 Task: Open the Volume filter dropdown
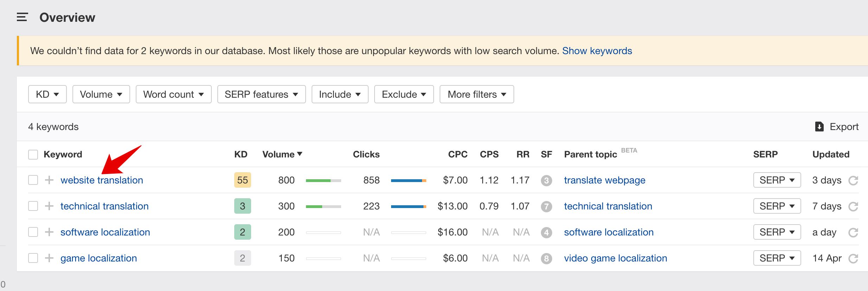click(101, 94)
